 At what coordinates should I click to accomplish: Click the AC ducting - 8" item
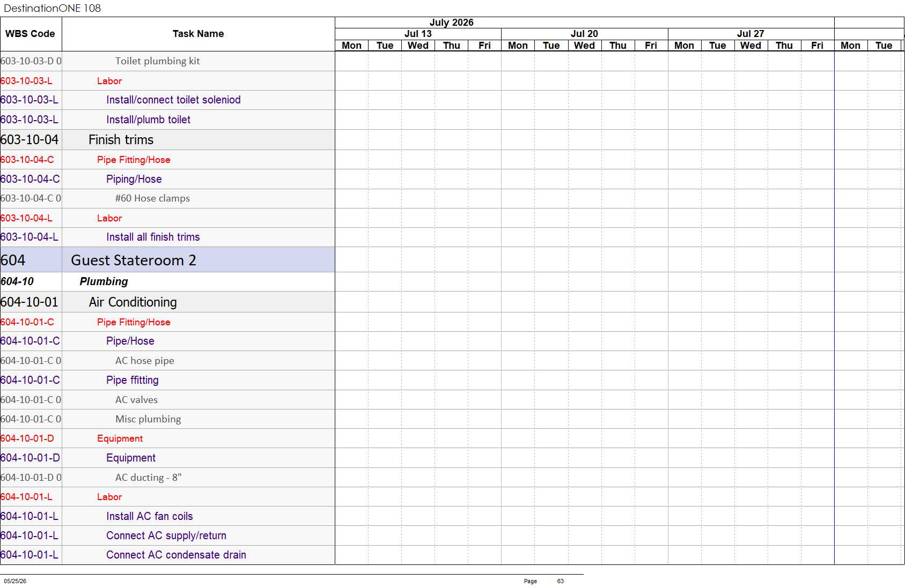(149, 478)
